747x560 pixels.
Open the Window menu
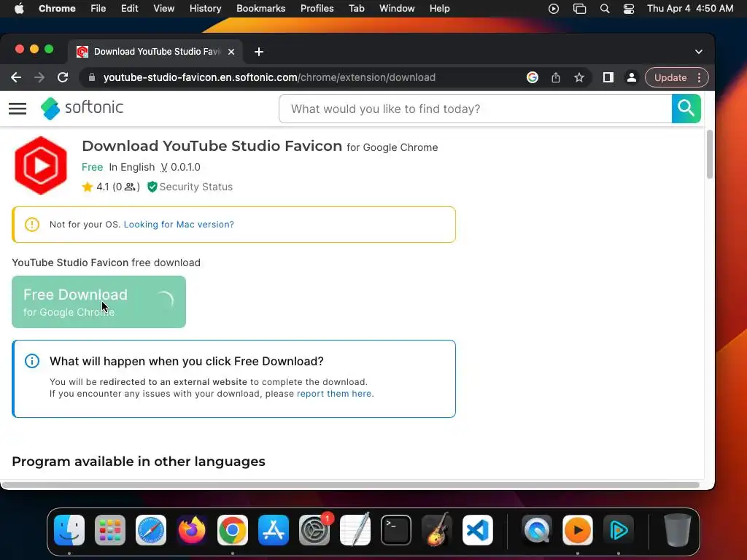[397, 9]
